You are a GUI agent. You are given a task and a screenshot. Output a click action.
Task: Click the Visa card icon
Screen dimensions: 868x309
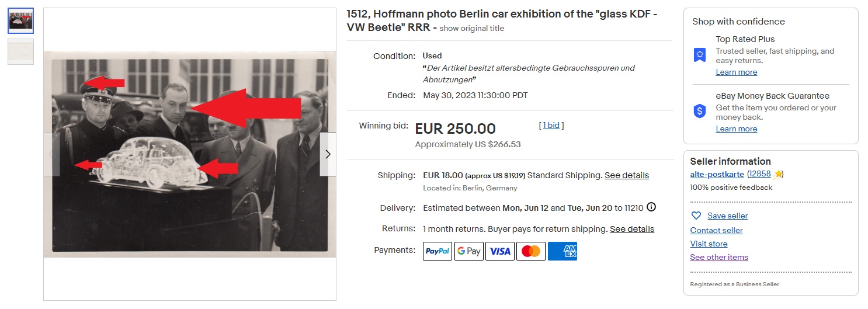click(500, 251)
